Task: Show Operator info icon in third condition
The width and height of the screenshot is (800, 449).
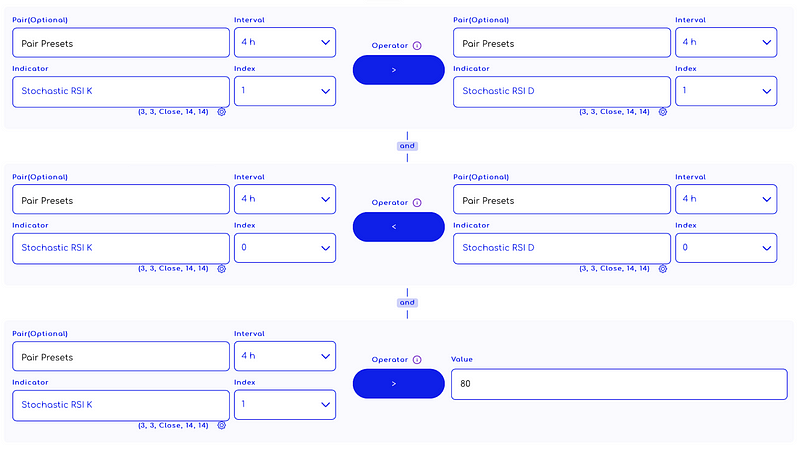Action: point(417,360)
